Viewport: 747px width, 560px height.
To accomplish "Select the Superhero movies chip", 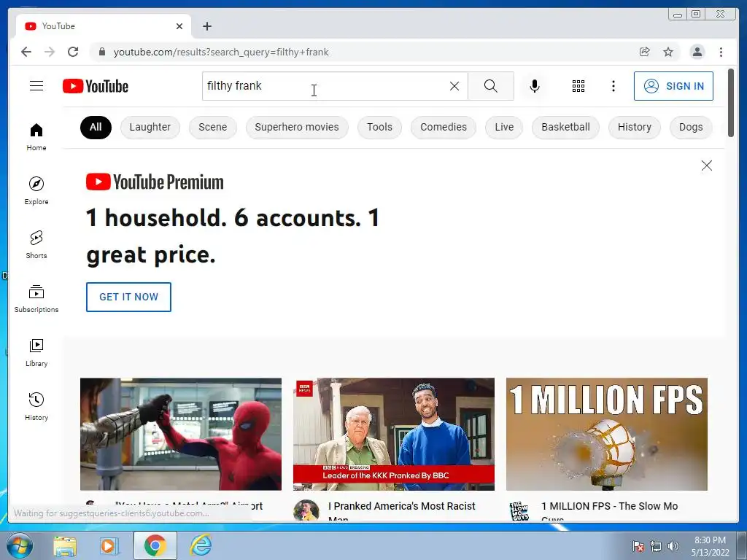I will 297,127.
